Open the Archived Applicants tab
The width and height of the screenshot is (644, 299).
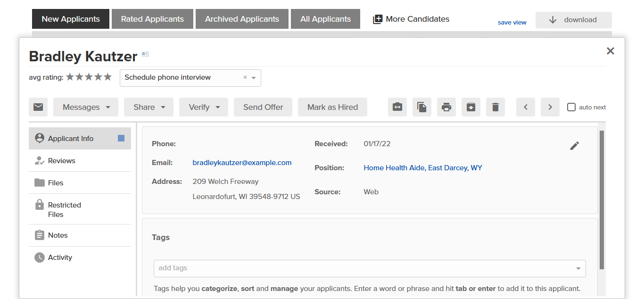point(242,19)
